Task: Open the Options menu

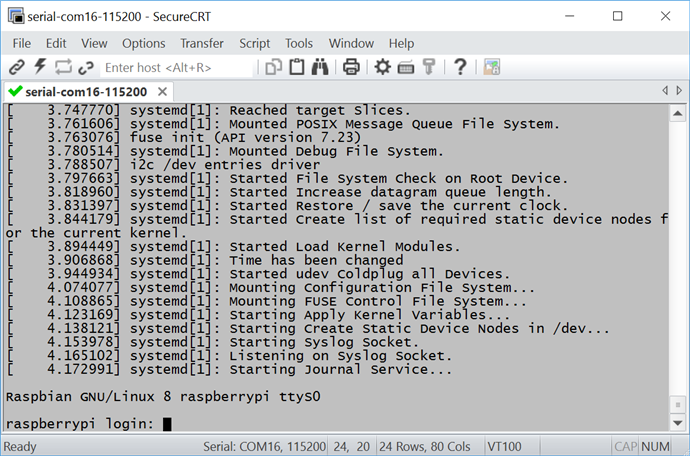Action: pyautogui.click(x=143, y=44)
